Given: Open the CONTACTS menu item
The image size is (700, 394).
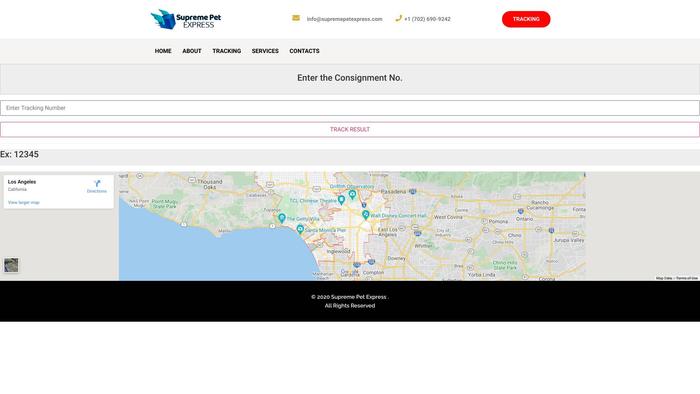Looking at the screenshot, I should pos(304,51).
